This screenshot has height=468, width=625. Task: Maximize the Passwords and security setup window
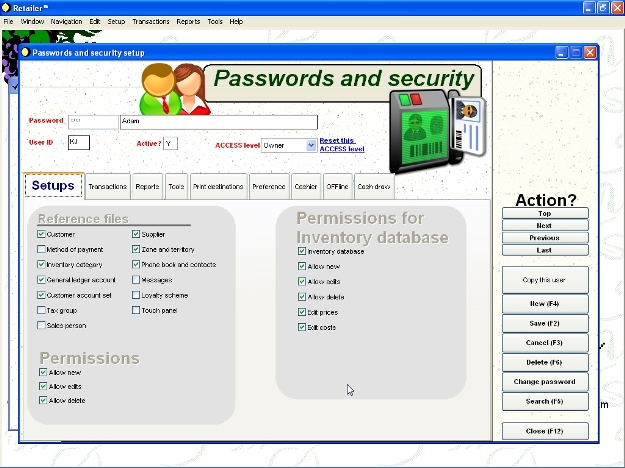coord(576,52)
